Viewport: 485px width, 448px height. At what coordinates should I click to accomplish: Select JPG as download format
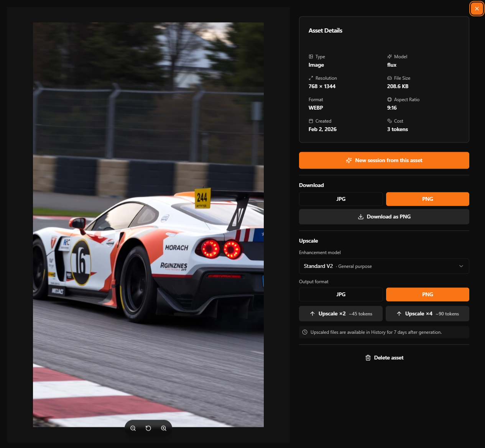341,199
